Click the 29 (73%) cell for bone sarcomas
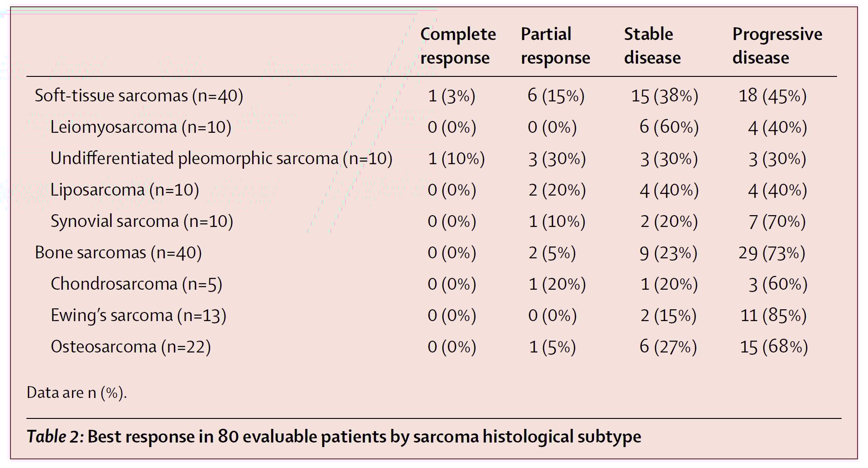The image size is (868, 468). tap(772, 253)
